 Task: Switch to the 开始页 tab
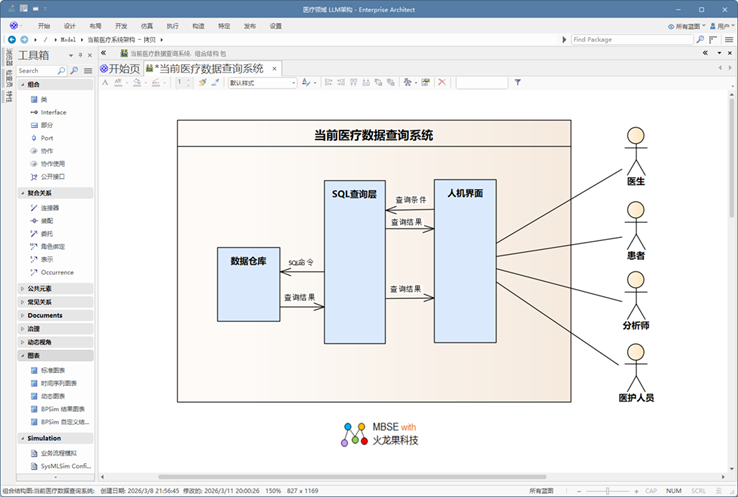(x=119, y=68)
